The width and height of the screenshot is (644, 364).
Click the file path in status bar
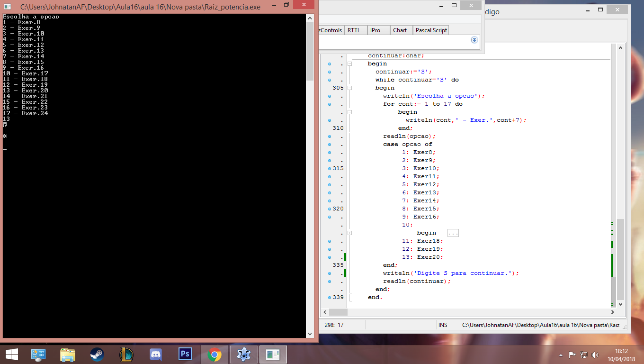click(x=541, y=325)
